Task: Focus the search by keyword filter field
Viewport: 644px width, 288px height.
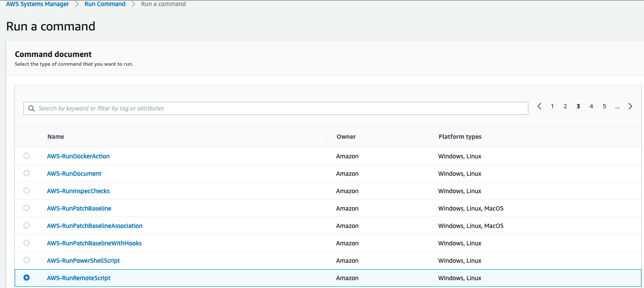Action: click(276, 108)
